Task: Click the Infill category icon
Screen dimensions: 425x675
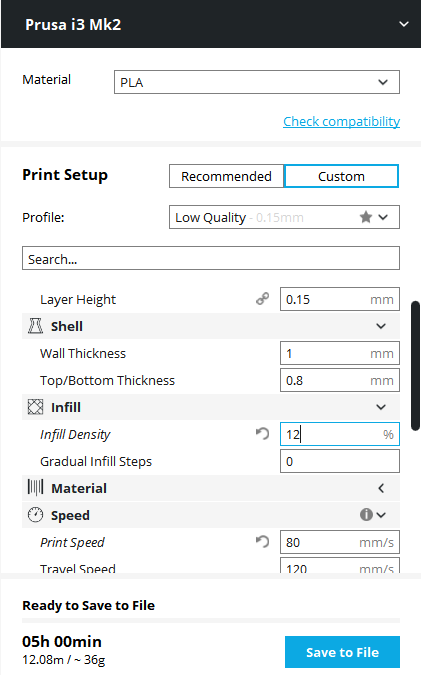Action: coord(35,407)
